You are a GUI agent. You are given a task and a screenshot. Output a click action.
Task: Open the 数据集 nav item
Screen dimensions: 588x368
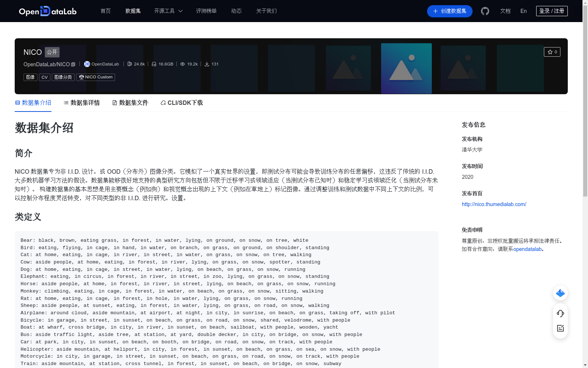click(133, 11)
